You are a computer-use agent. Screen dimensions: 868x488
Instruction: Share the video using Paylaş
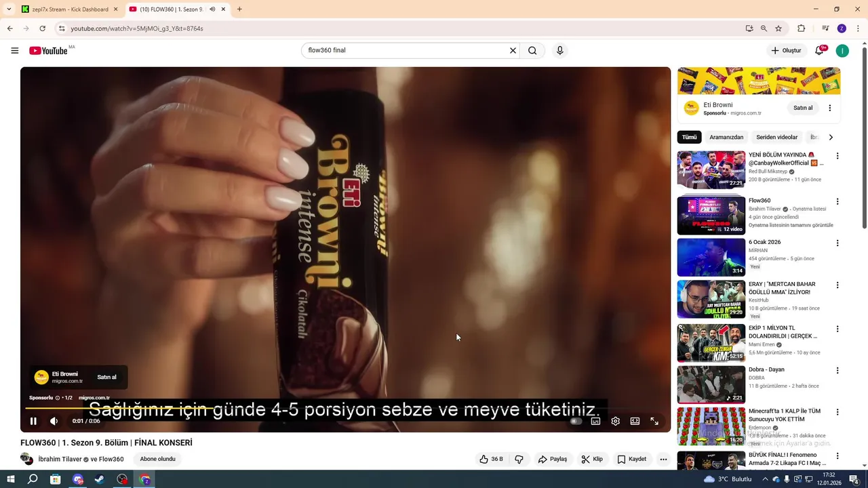click(553, 459)
